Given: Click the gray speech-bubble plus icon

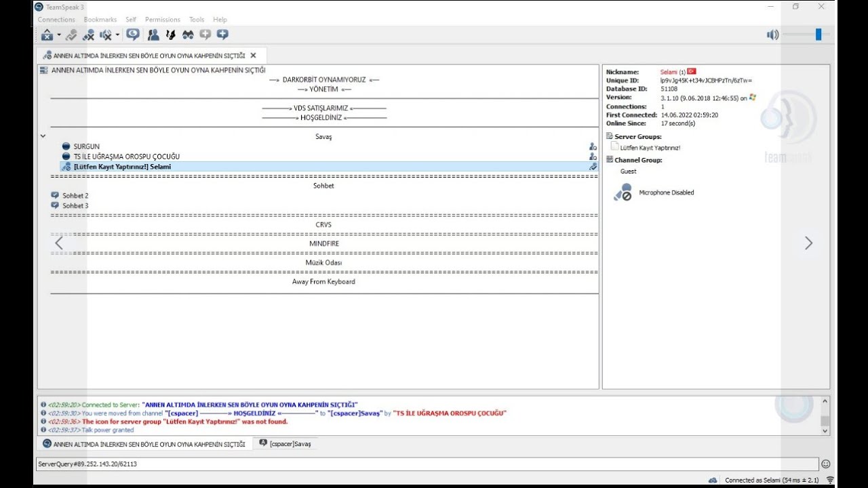Looking at the screenshot, I should [x=205, y=35].
